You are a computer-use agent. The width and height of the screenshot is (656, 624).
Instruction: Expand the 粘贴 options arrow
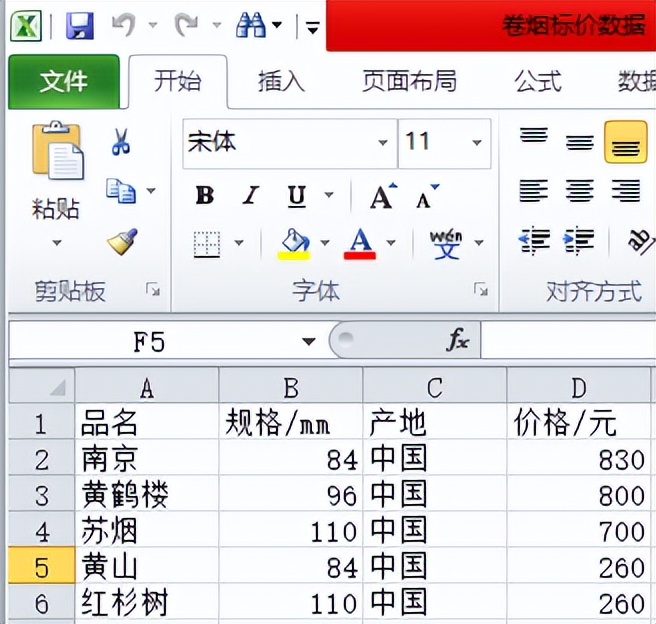[57, 243]
